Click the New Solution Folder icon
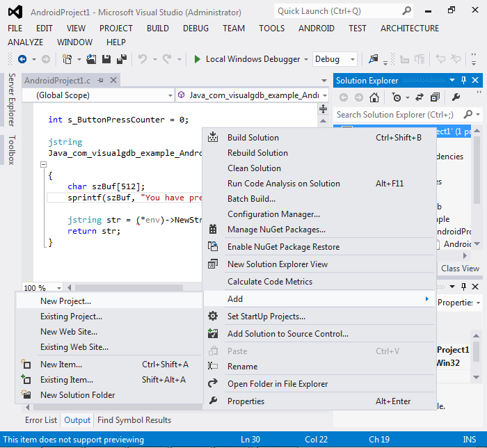Image resolution: width=487 pixels, height=448 pixels. [26, 395]
